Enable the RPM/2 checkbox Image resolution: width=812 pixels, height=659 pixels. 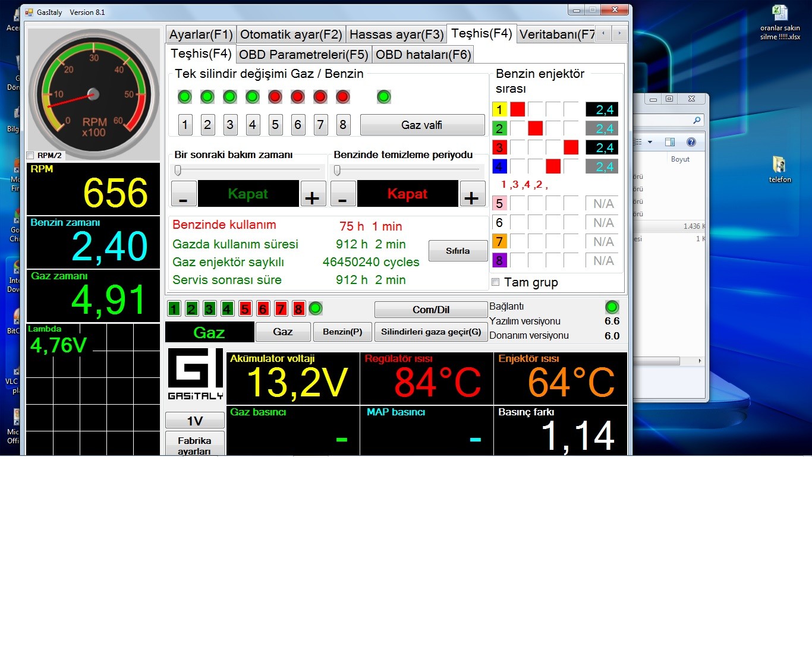30,156
